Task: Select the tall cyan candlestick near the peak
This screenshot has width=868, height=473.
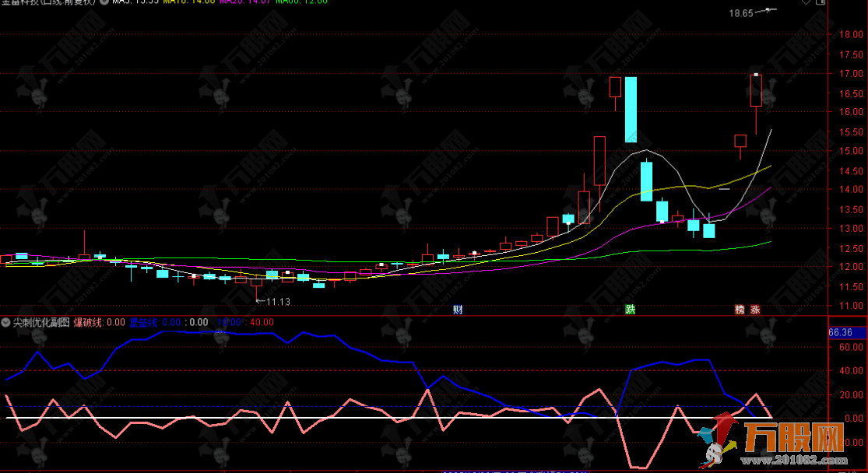Action: [x=631, y=109]
